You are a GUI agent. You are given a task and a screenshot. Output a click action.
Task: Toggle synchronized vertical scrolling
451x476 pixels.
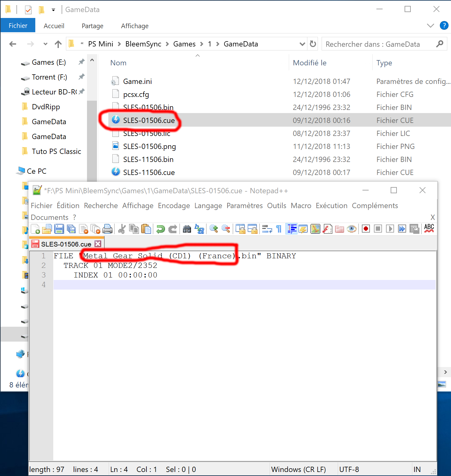point(240,229)
